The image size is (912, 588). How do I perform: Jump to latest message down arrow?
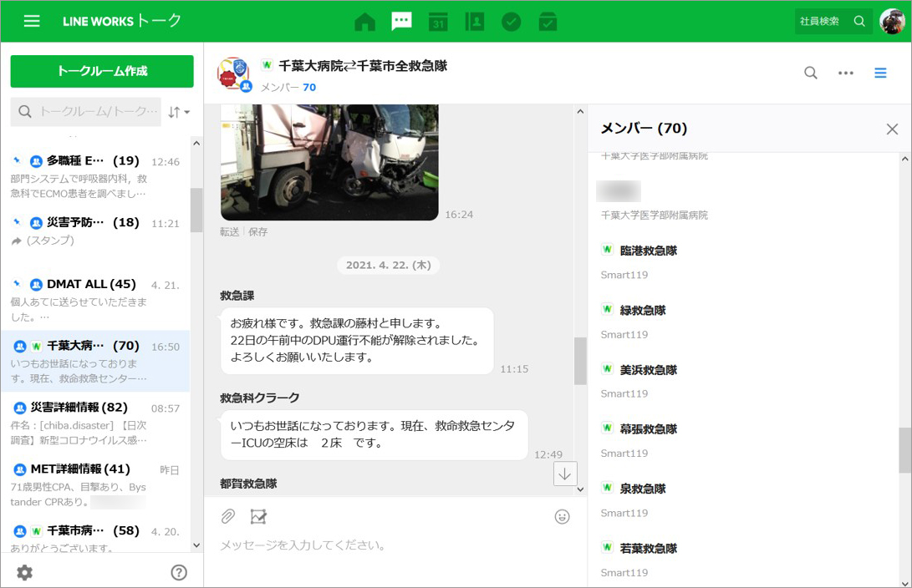point(565,474)
